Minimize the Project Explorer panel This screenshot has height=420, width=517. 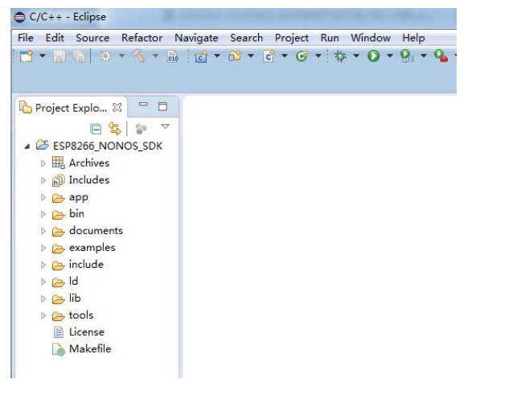coord(143,105)
